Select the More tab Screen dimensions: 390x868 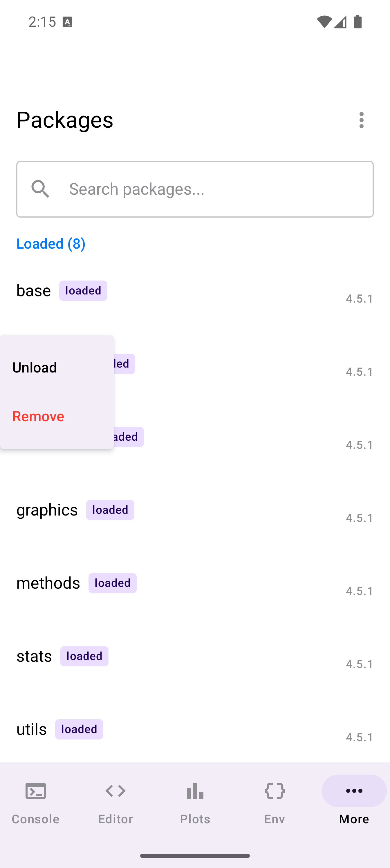pos(354,803)
